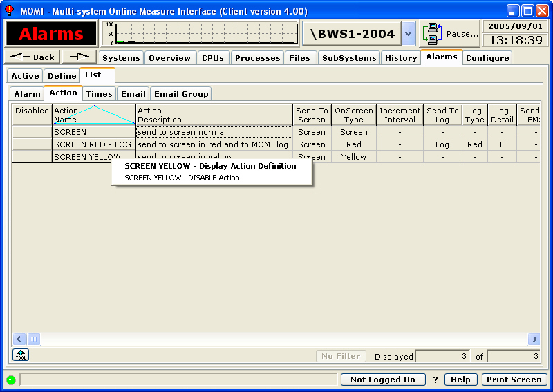Click the MOMI red alert title icon

click(10, 11)
